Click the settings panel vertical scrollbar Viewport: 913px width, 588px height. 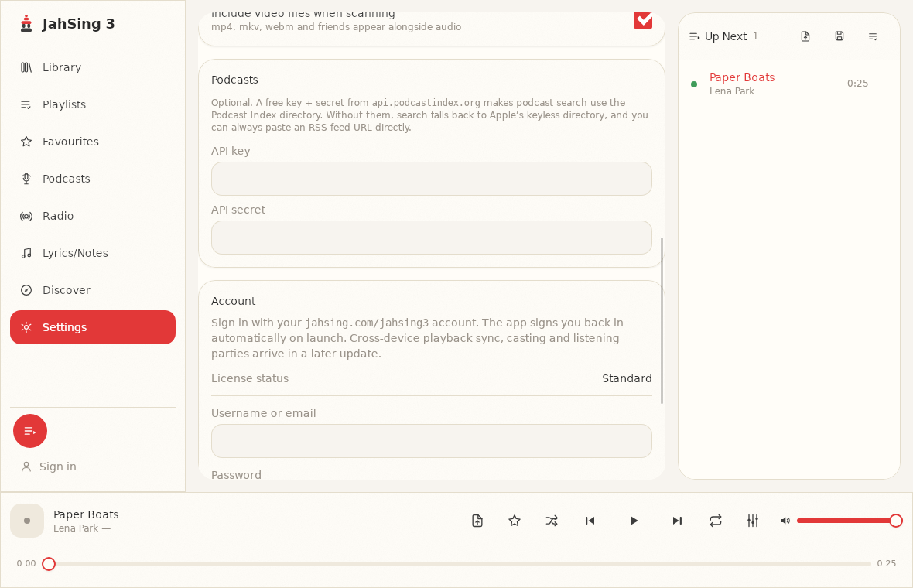[662, 320]
